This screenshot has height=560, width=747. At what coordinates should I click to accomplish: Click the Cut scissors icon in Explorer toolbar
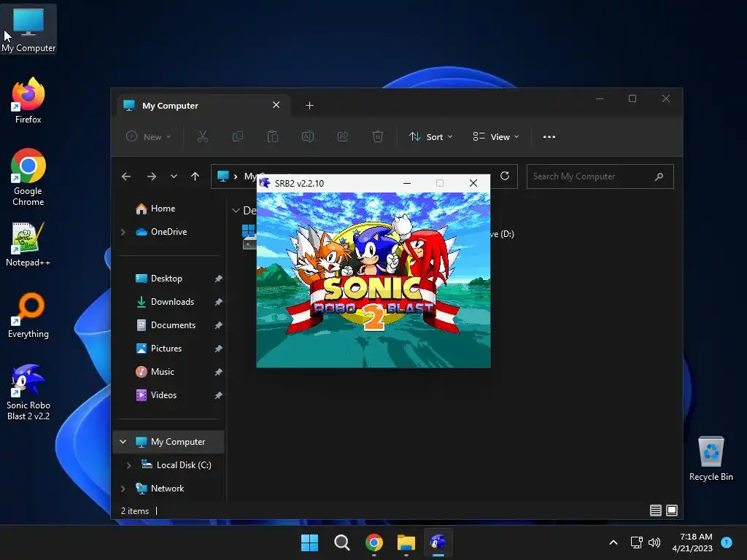(203, 136)
